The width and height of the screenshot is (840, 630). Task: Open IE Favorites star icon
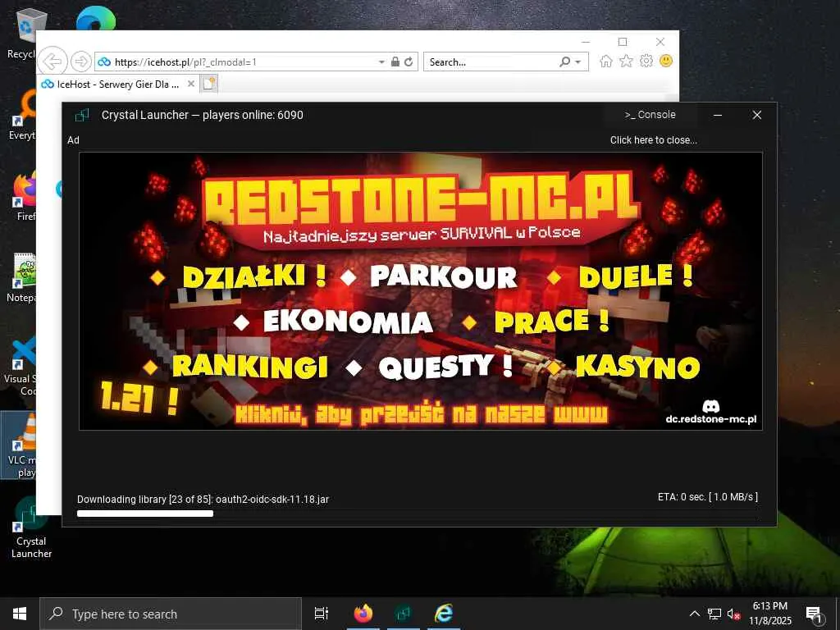626,62
